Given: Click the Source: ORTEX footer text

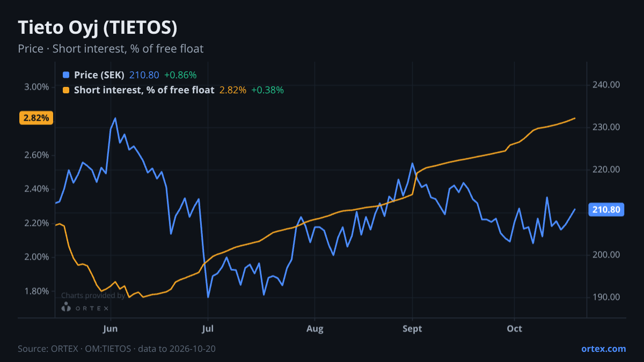Looking at the screenshot, I should [x=117, y=349].
